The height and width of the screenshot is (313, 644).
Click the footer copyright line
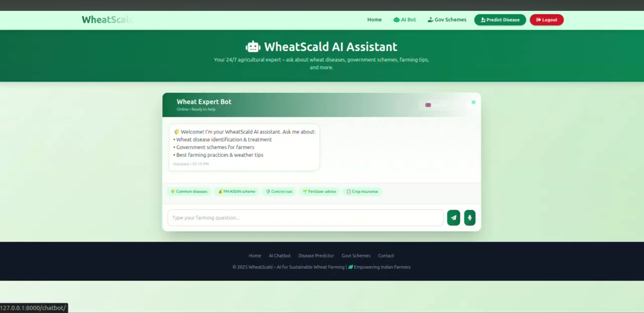(321, 267)
